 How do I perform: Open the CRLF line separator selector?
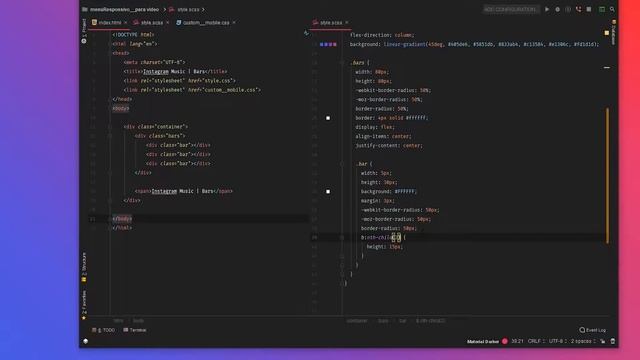536,341
